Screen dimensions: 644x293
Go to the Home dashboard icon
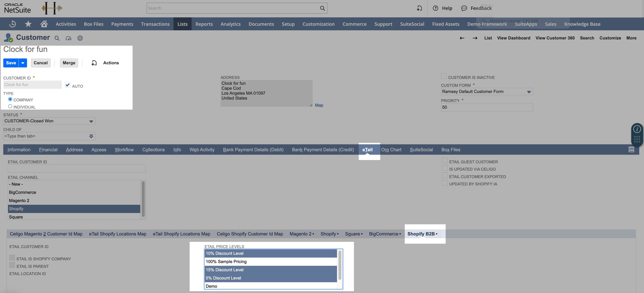coord(44,24)
